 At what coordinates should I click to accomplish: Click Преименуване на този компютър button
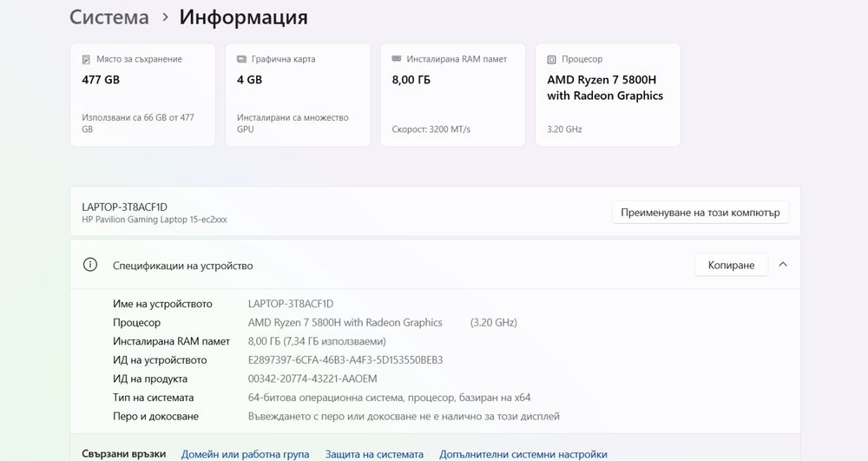click(700, 212)
